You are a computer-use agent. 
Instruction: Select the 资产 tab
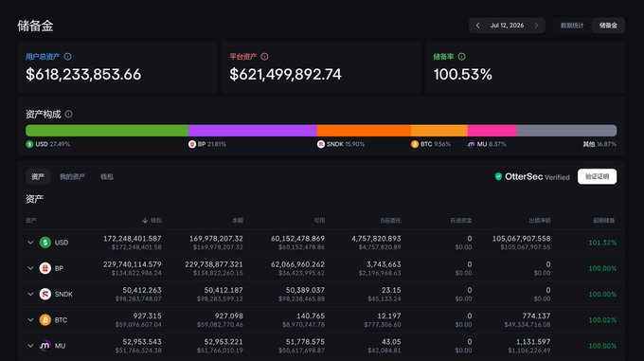pos(38,176)
